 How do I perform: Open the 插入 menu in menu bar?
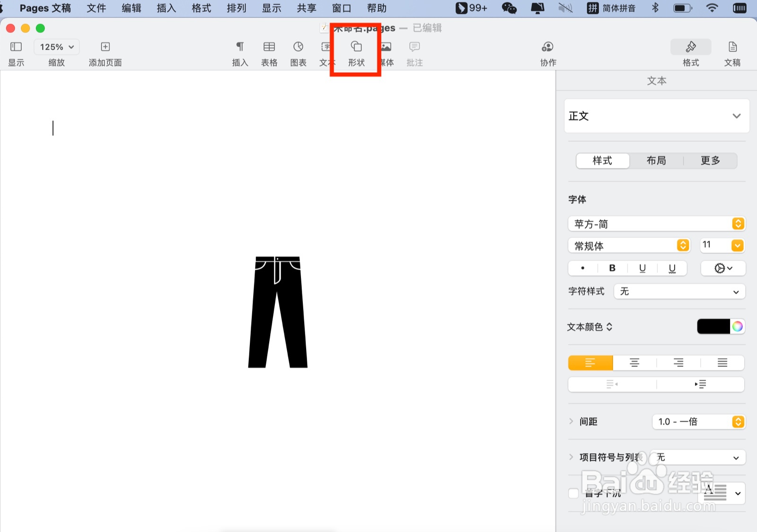click(167, 8)
